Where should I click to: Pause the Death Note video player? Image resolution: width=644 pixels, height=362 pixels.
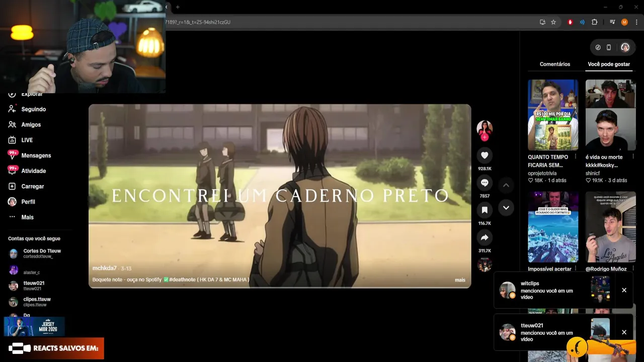280,196
